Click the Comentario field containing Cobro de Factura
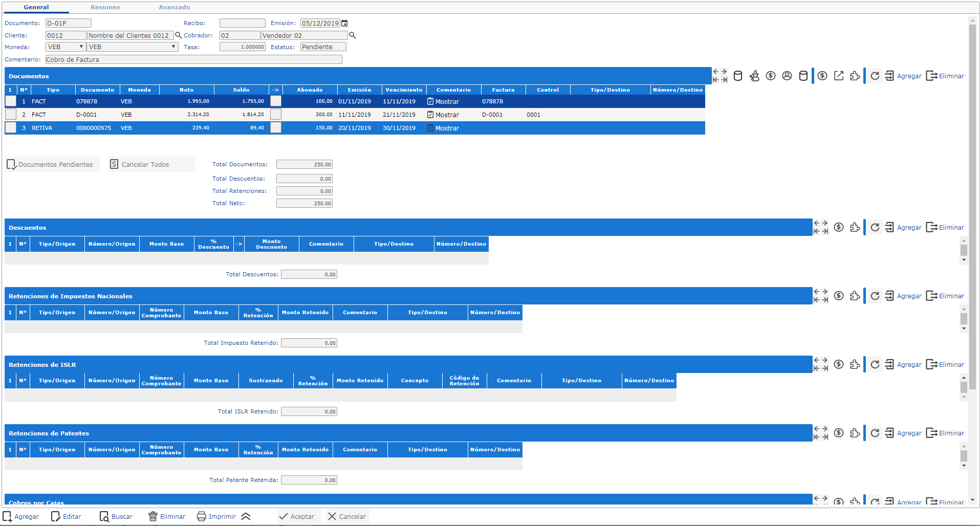This screenshot has height=526, width=980. pos(193,59)
